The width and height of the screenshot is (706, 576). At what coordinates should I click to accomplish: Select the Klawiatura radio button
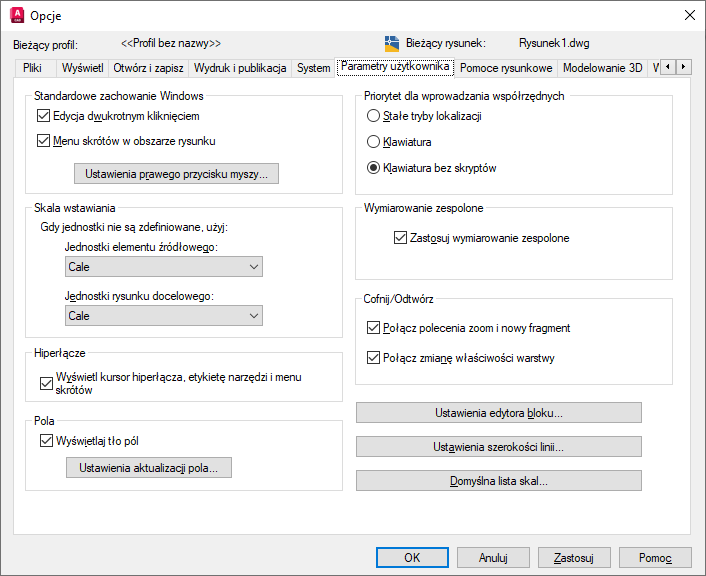374,142
